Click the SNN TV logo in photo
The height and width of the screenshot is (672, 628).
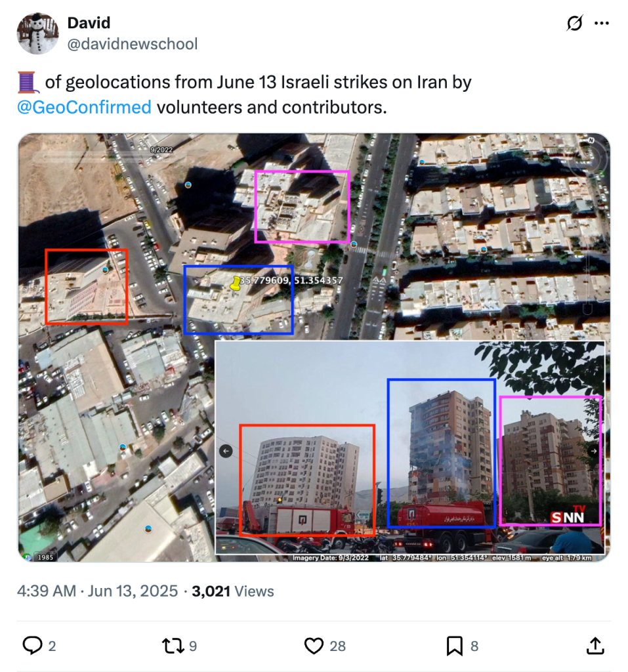[x=568, y=516]
